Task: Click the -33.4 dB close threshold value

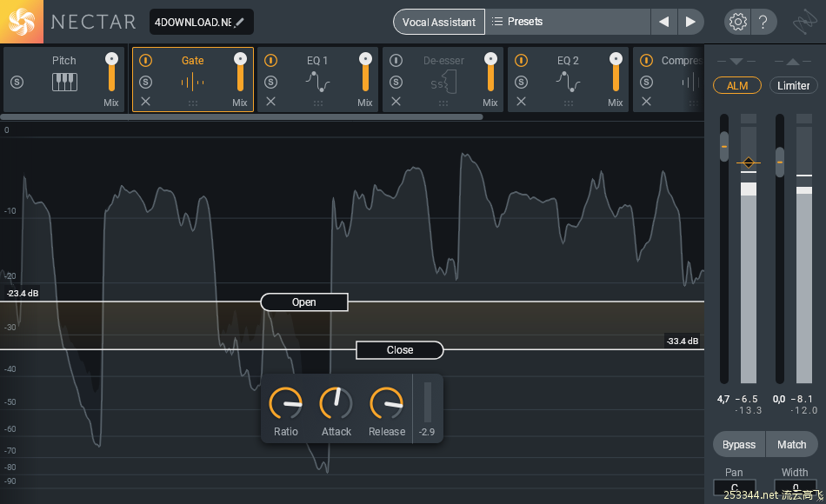Action: (x=683, y=341)
